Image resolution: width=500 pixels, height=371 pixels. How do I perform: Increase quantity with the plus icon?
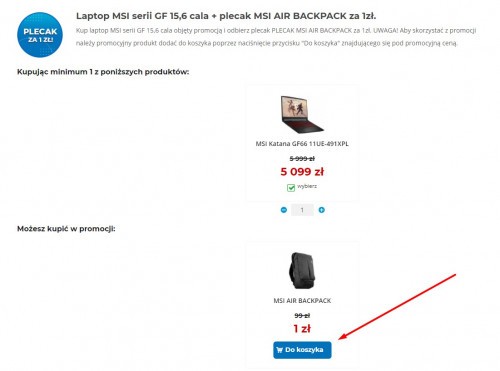coord(321,210)
